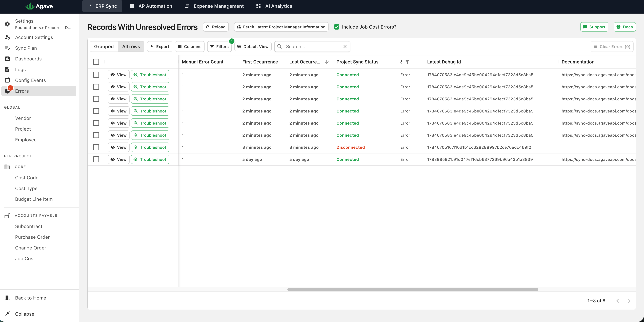
Task: Switch to Grouped view
Action: [104, 47]
